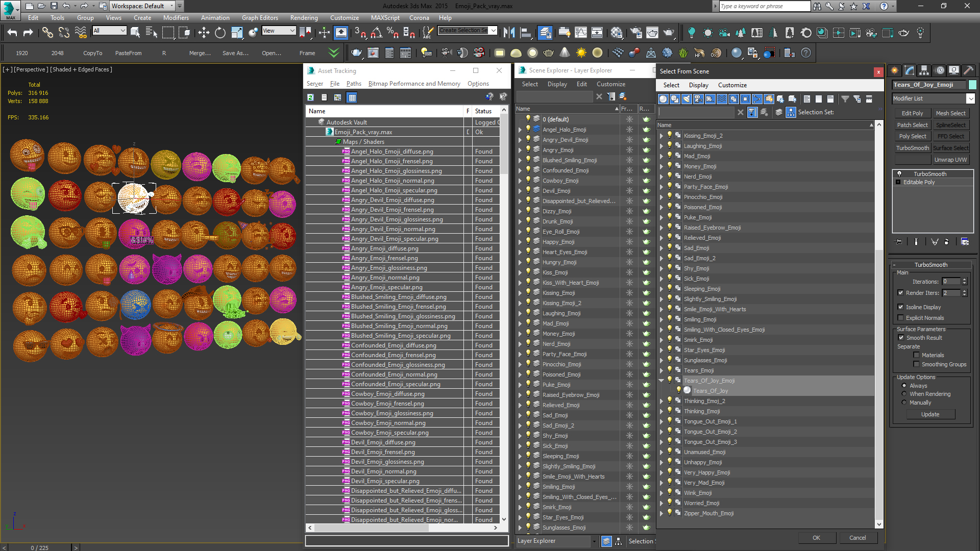The image size is (980, 551).
Task: Click Refresh icon in Asset Tracking
Action: [310, 97]
